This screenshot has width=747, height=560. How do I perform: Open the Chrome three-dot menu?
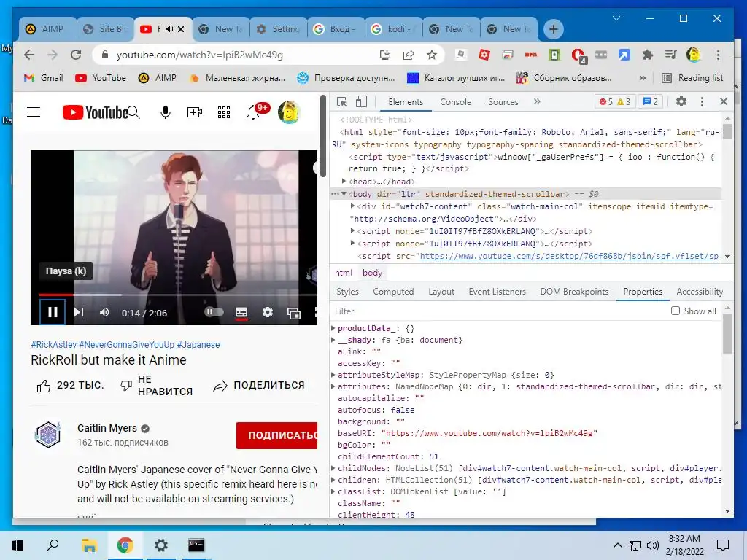click(x=718, y=55)
